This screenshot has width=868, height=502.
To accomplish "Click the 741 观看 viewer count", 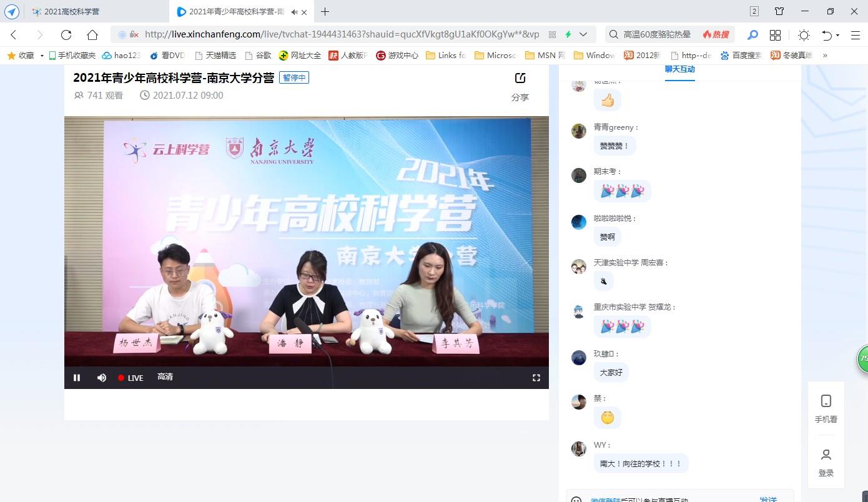I will (99, 96).
